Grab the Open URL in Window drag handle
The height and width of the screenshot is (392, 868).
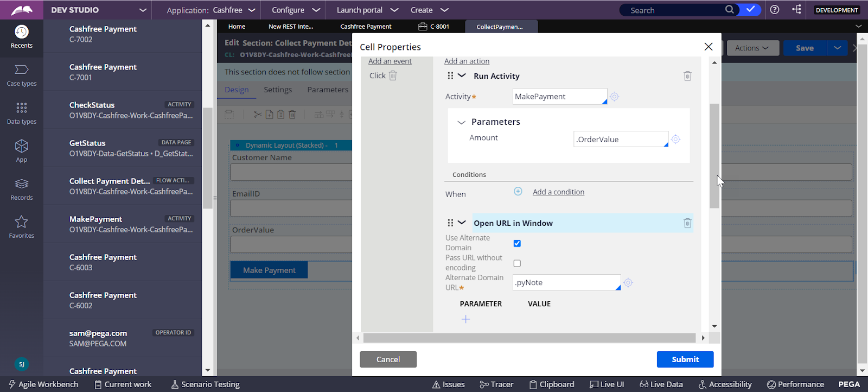[450, 223]
